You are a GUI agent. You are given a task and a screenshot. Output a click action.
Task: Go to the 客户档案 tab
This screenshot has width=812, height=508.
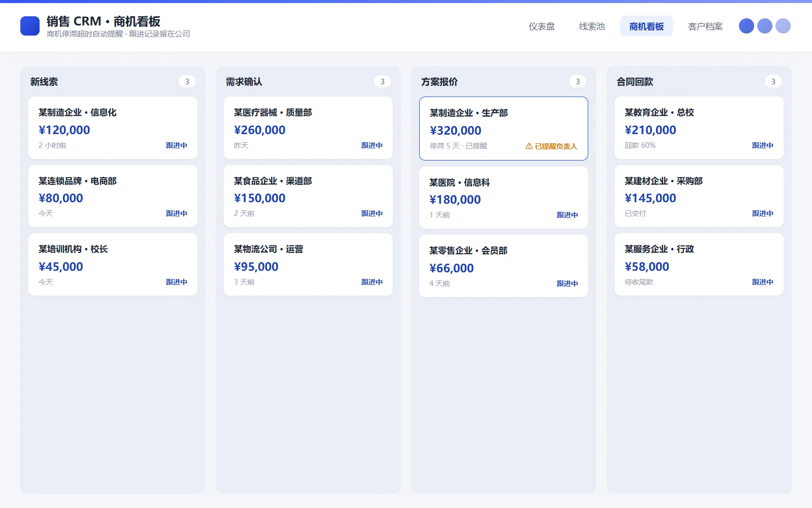tap(705, 26)
